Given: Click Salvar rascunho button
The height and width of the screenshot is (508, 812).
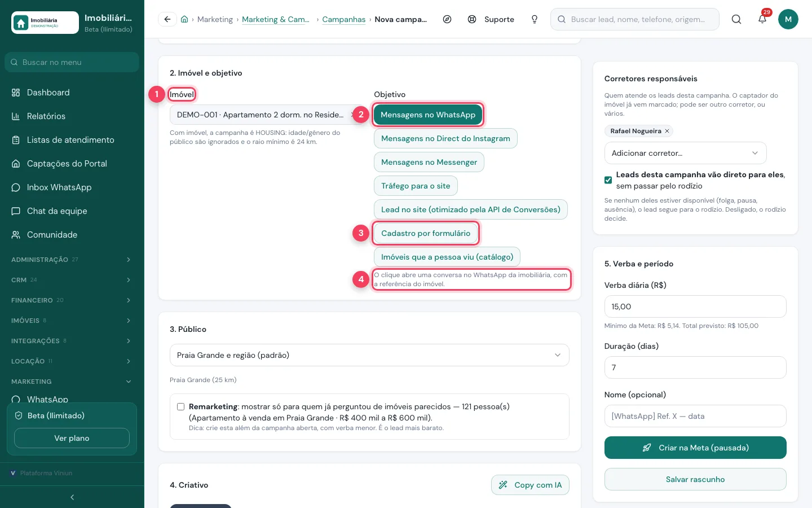Looking at the screenshot, I should tap(695, 479).
